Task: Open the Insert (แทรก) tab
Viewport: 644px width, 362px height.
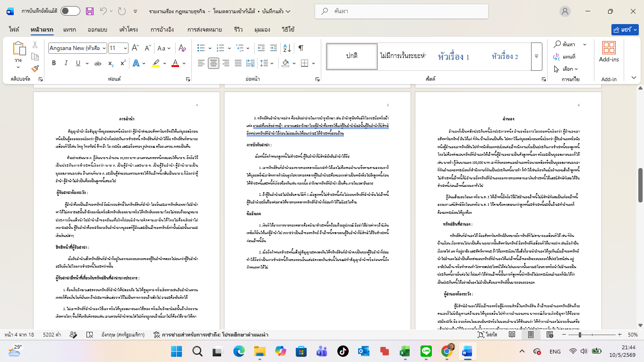Action: pos(69,30)
